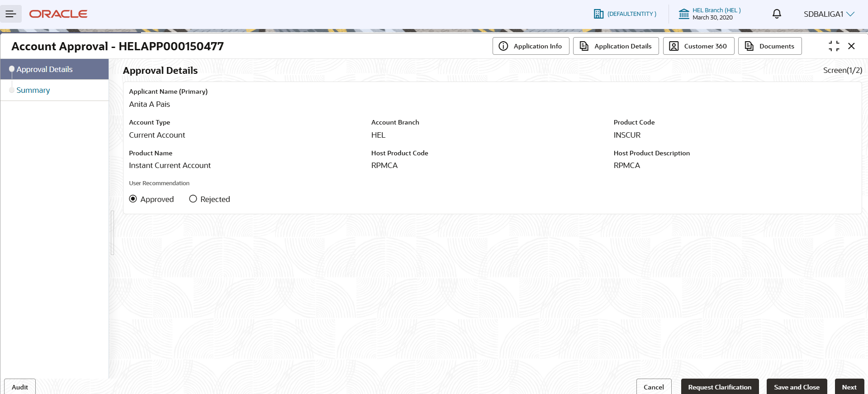Open the Application Details button
Viewport: 868px width, 394px height.
(616, 46)
